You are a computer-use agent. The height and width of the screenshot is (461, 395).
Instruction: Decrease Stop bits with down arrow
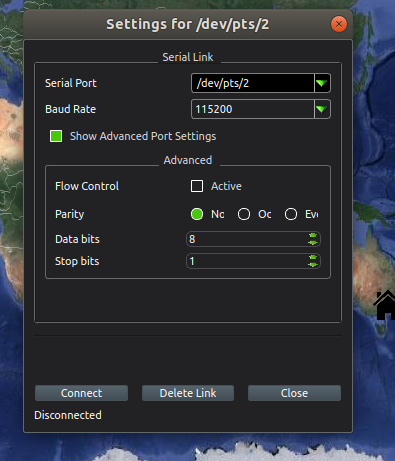tap(313, 265)
